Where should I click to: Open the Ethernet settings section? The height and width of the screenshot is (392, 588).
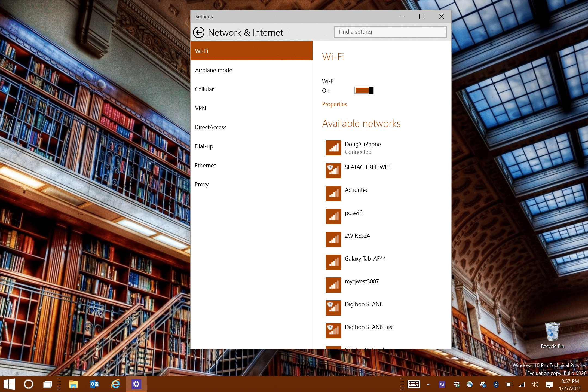point(252,165)
